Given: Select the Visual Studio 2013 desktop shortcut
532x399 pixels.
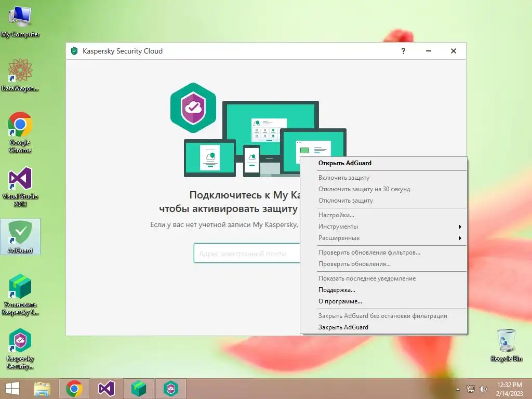Looking at the screenshot, I should coord(20,187).
